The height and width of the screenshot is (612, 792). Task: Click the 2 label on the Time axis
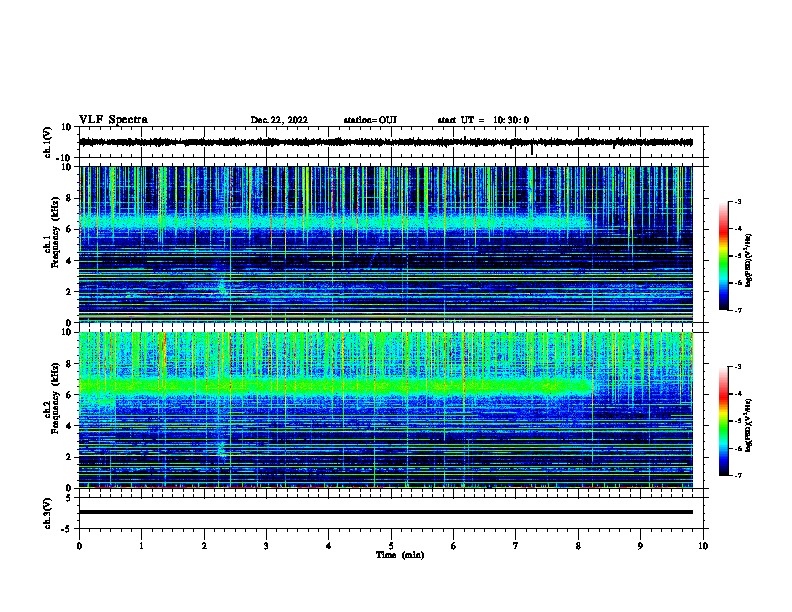coord(204,546)
